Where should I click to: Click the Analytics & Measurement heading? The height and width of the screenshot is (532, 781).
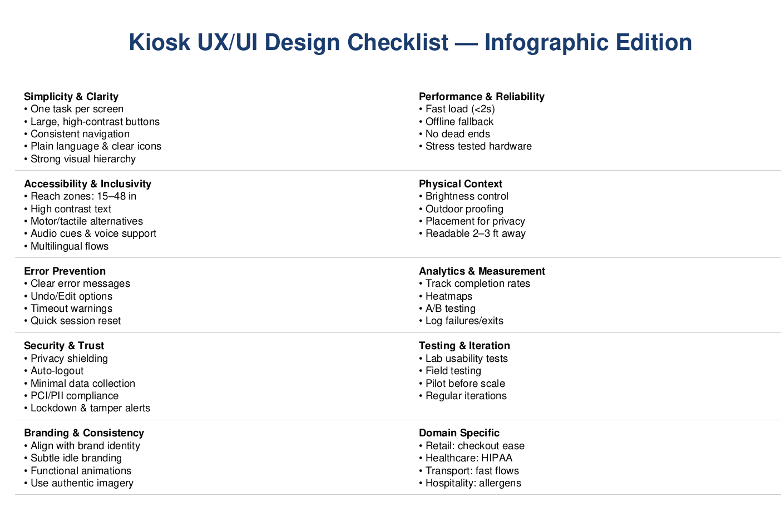[482, 271]
